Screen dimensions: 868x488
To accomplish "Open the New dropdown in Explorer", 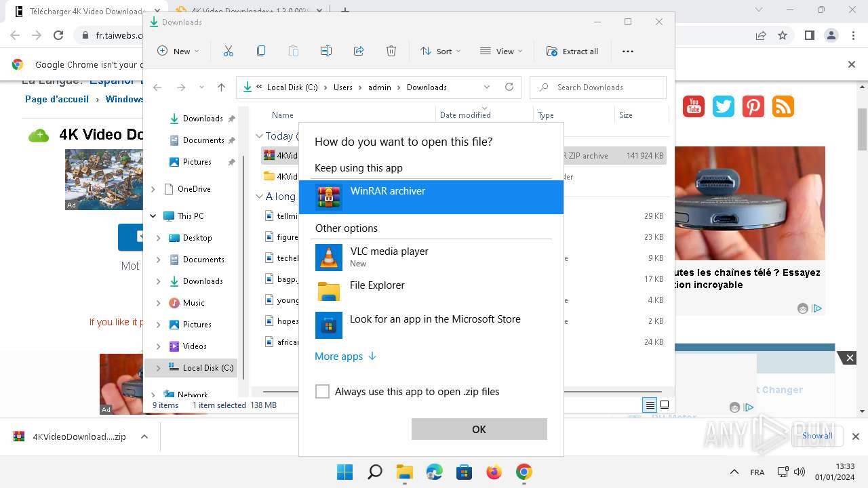I will (x=178, y=51).
